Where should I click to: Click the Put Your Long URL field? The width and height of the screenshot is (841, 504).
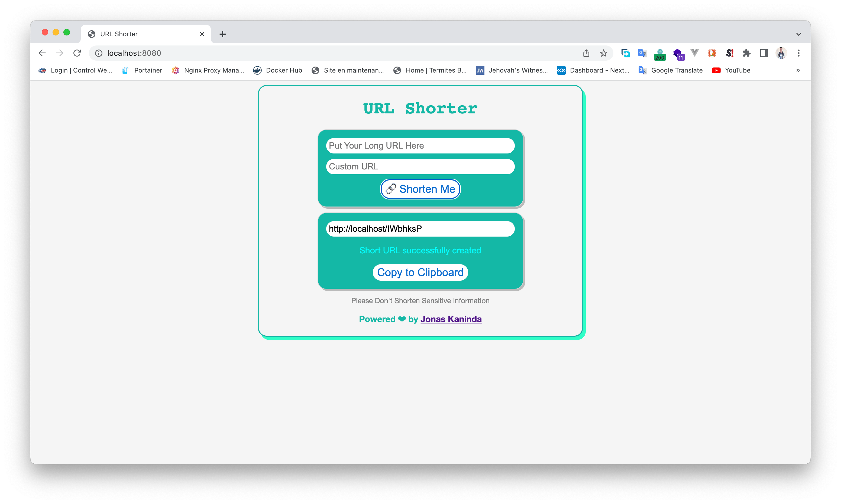click(420, 146)
